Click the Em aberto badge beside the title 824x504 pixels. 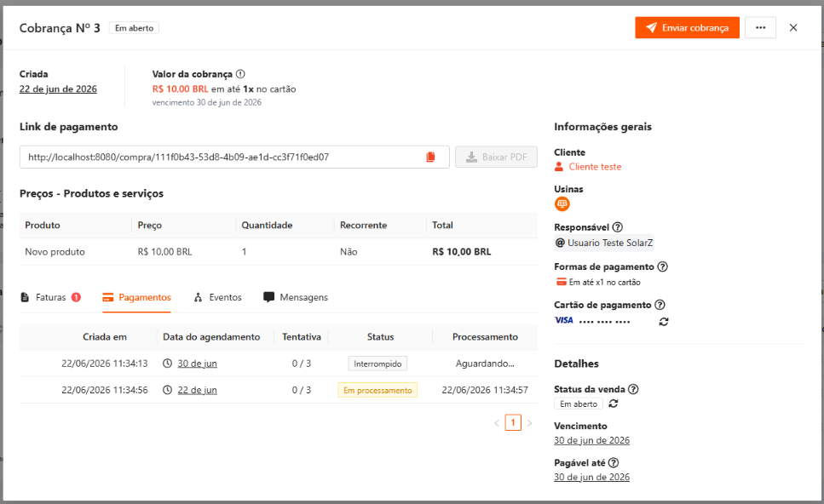pos(134,28)
